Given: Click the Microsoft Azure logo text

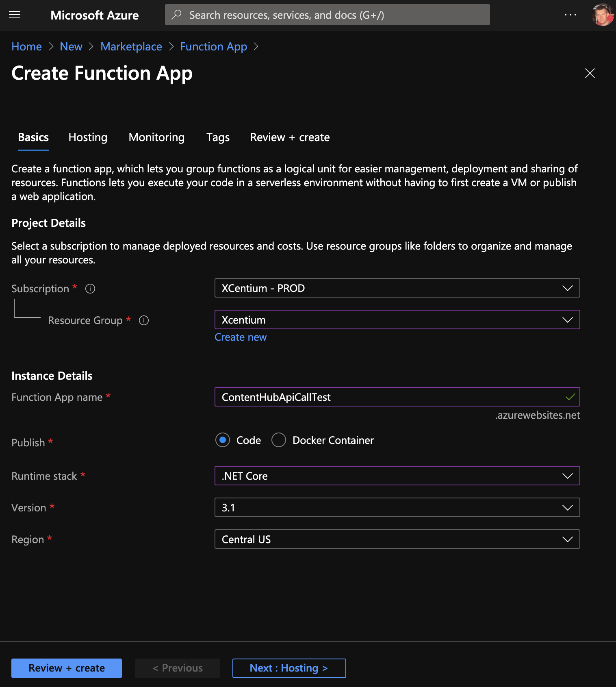Looking at the screenshot, I should (95, 15).
